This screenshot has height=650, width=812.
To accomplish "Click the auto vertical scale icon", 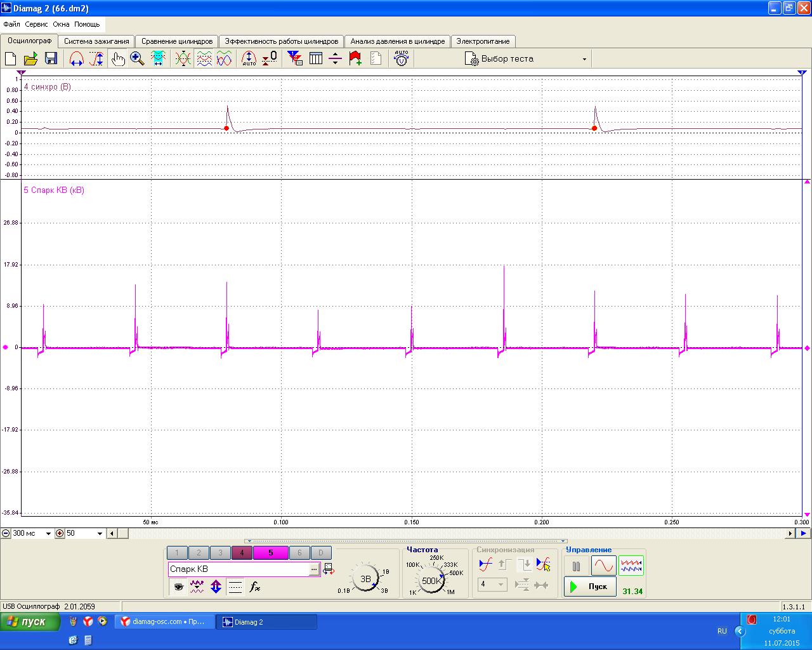I will point(249,59).
